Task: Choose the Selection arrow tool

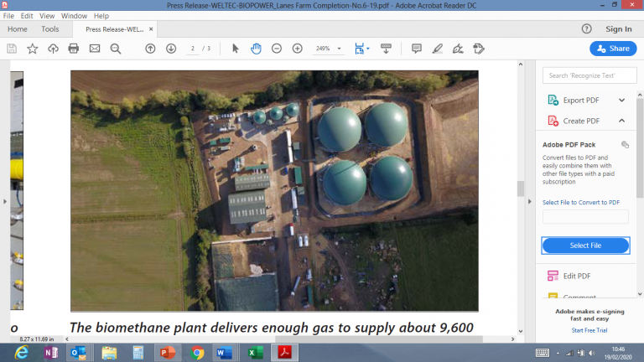Action: (x=236, y=49)
